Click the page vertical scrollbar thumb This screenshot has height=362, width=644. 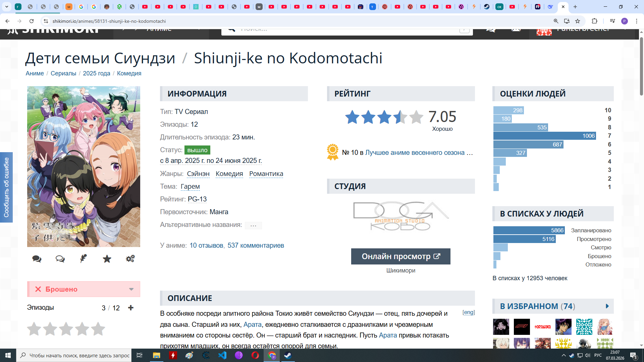pyautogui.click(x=641, y=66)
